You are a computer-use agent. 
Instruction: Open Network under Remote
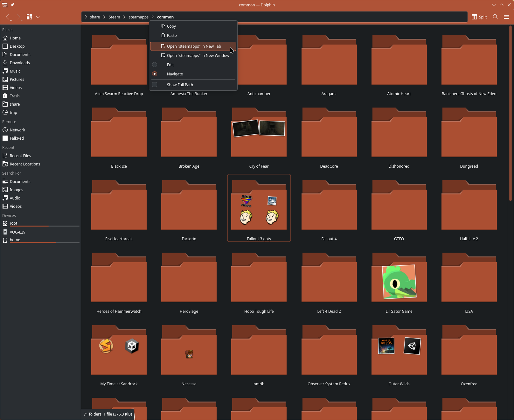[x=40, y=130]
